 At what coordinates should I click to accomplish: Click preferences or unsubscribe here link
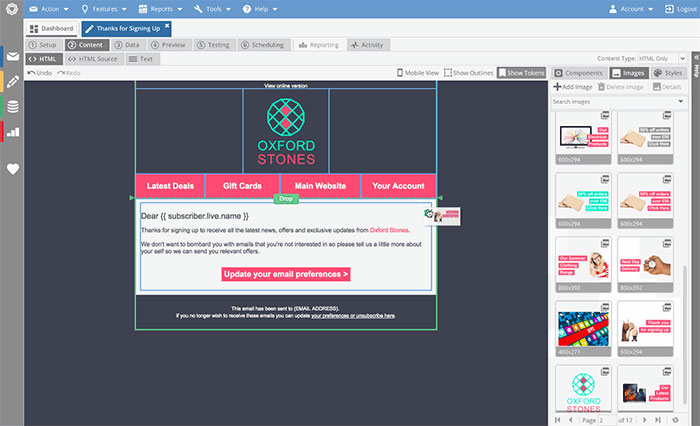coord(353,316)
